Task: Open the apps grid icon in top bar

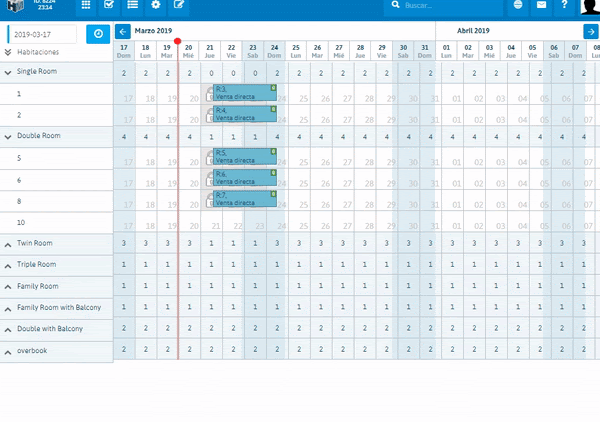Action: point(86,6)
